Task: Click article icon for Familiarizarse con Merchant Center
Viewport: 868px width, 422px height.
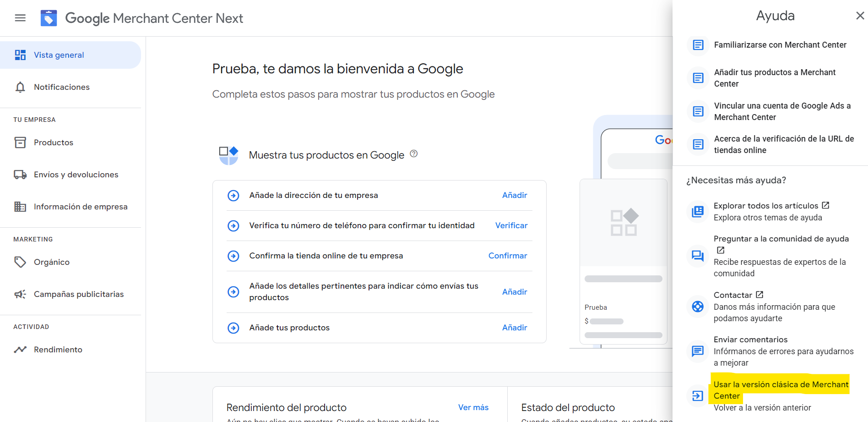Action: click(698, 45)
